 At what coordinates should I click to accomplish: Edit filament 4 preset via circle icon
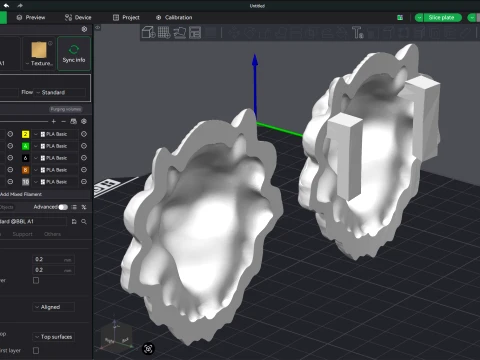[84, 146]
